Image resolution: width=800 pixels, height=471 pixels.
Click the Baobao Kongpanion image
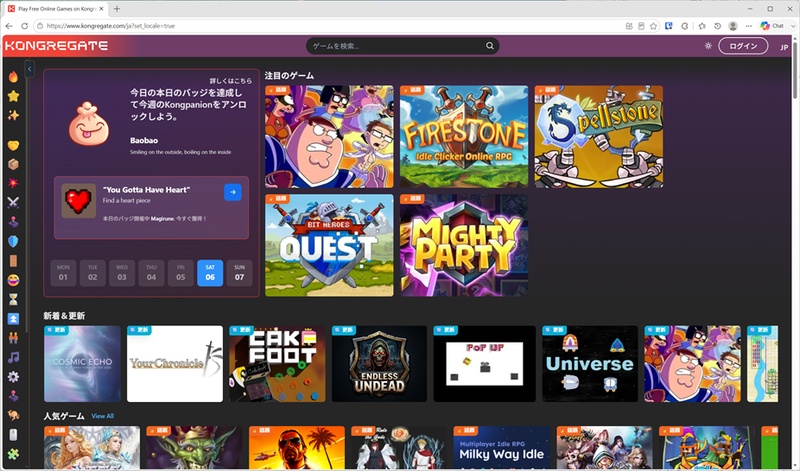(x=89, y=124)
